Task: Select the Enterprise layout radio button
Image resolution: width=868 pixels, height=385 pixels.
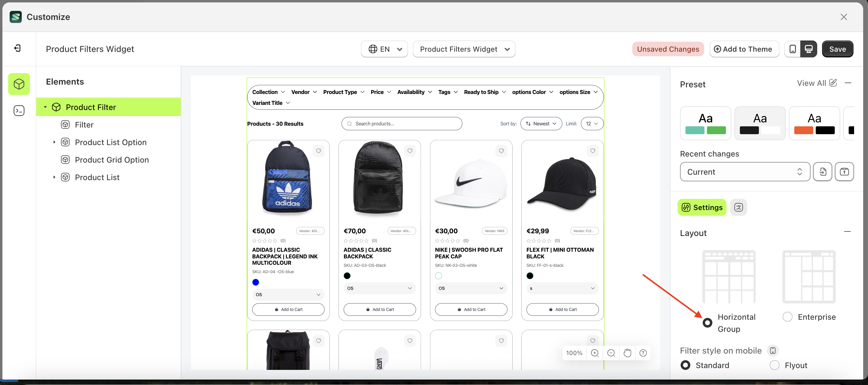Action: click(788, 317)
